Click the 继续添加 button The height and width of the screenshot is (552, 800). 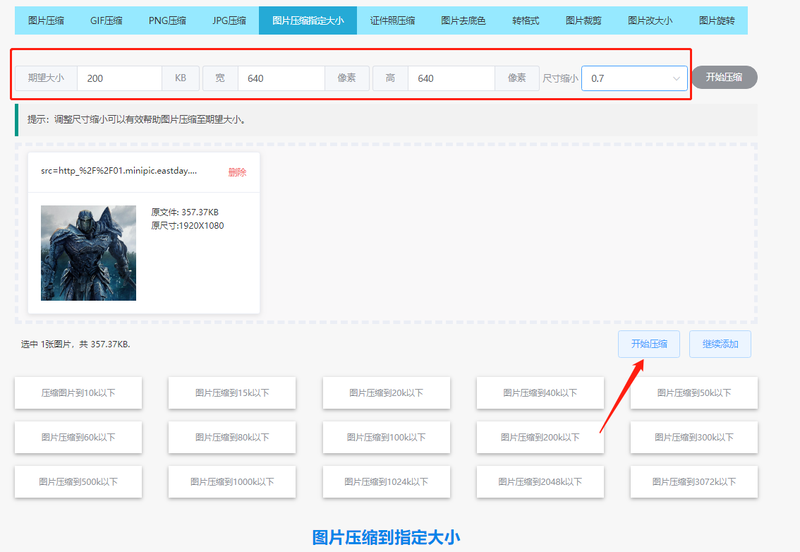[x=720, y=344]
